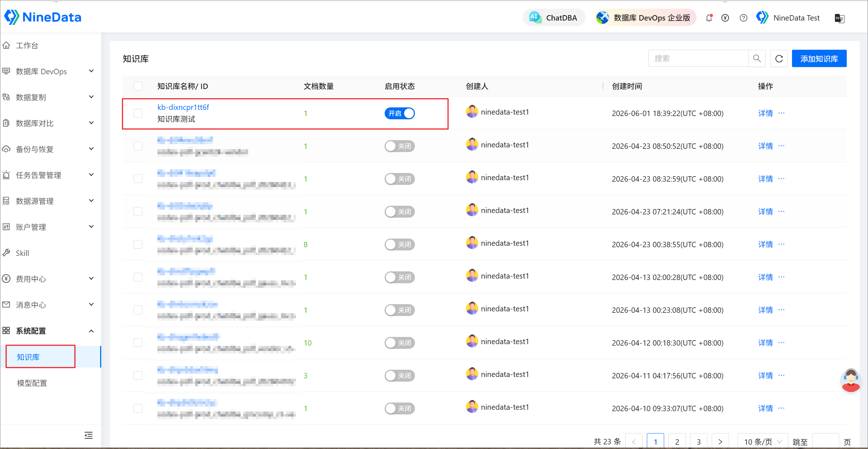Expand 数据库对比 menu
This screenshot has height=449, width=868.
point(51,123)
